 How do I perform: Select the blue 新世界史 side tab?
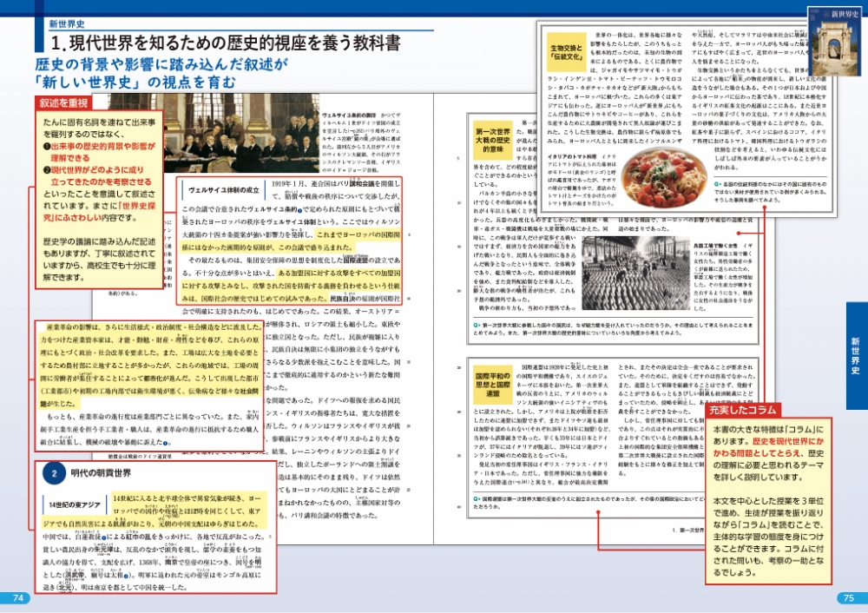tap(857, 355)
